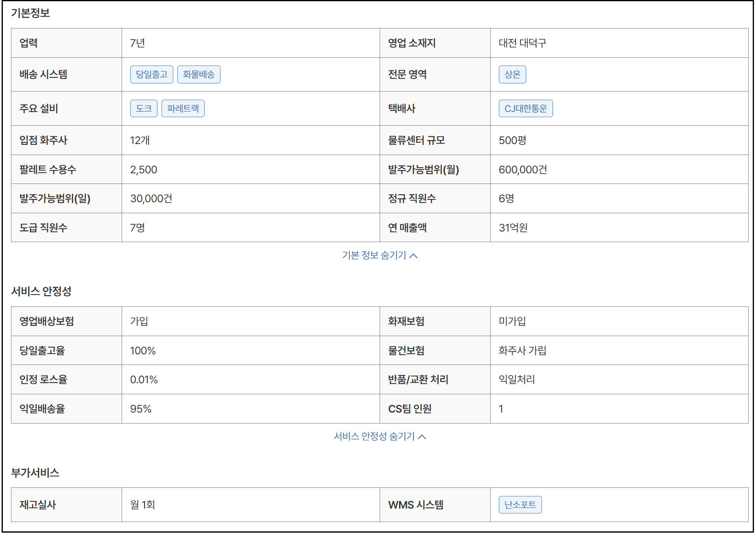Click the 재고실사 value 월 1회
This screenshot has width=756, height=533.
pyautogui.click(x=142, y=505)
